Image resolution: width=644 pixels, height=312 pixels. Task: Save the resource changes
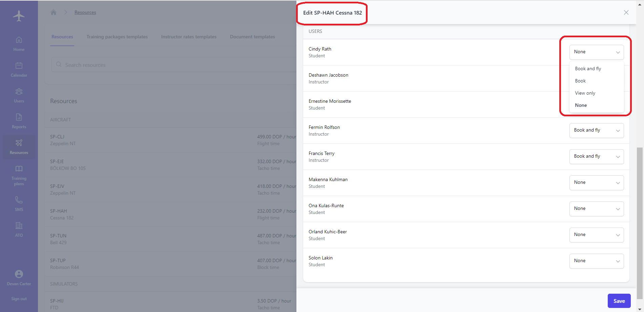coord(619,301)
